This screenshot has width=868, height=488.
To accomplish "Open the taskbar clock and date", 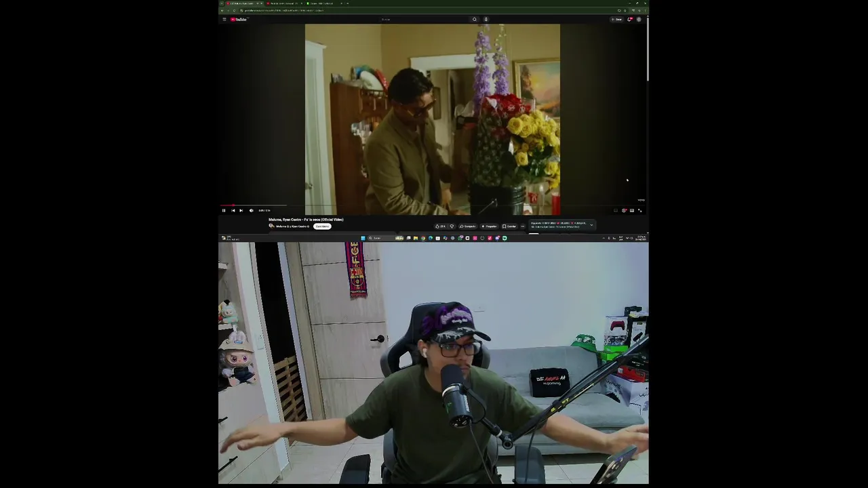I will pyautogui.click(x=641, y=238).
